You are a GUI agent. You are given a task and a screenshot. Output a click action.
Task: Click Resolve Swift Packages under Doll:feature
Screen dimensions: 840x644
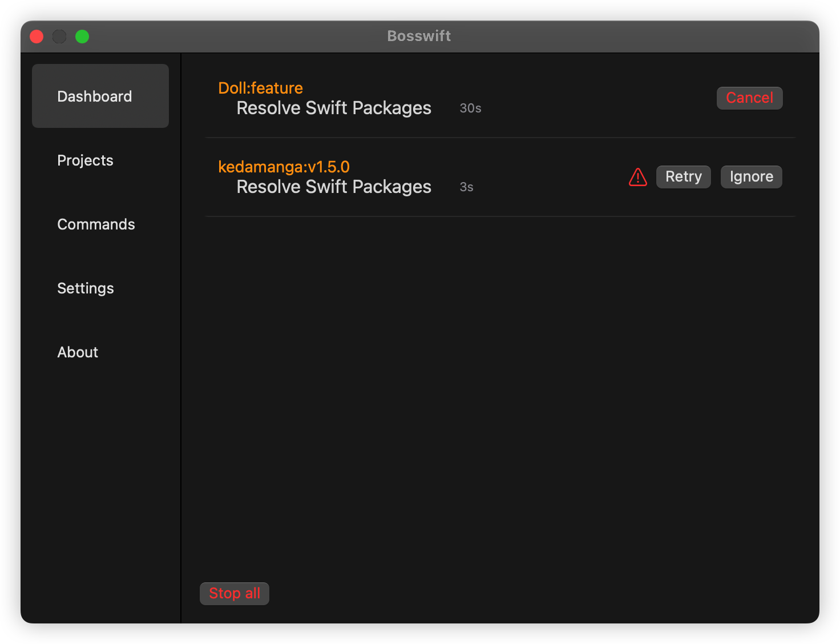coord(334,108)
